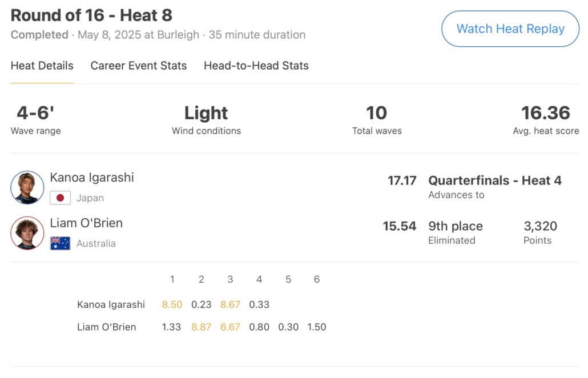Switch to the Career Event Stats tab
Screen dimensions: 588x378
[139, 66]
